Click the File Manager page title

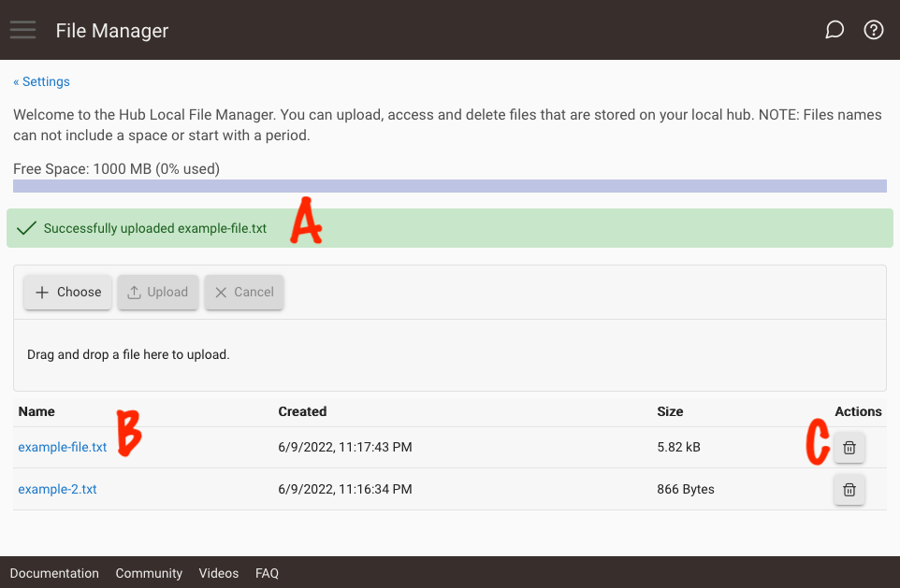click(112, 31)
